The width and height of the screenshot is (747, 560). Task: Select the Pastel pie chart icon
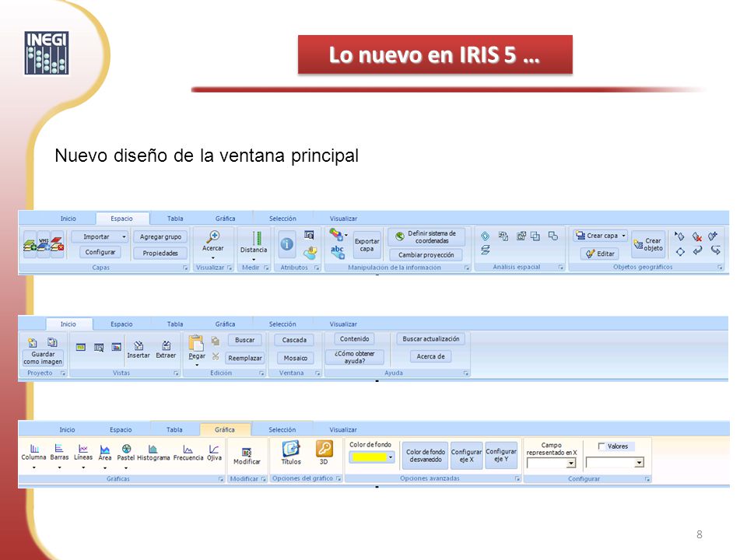(x=126, y=449)
